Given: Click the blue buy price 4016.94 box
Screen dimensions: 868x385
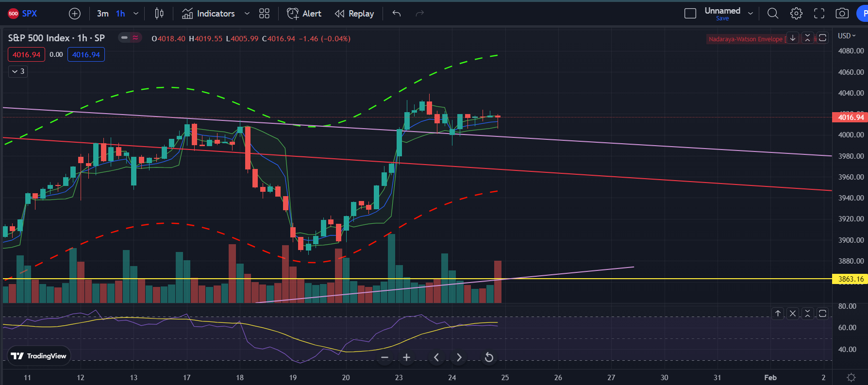Looking at the screenshot, I should tap(86, 54).
